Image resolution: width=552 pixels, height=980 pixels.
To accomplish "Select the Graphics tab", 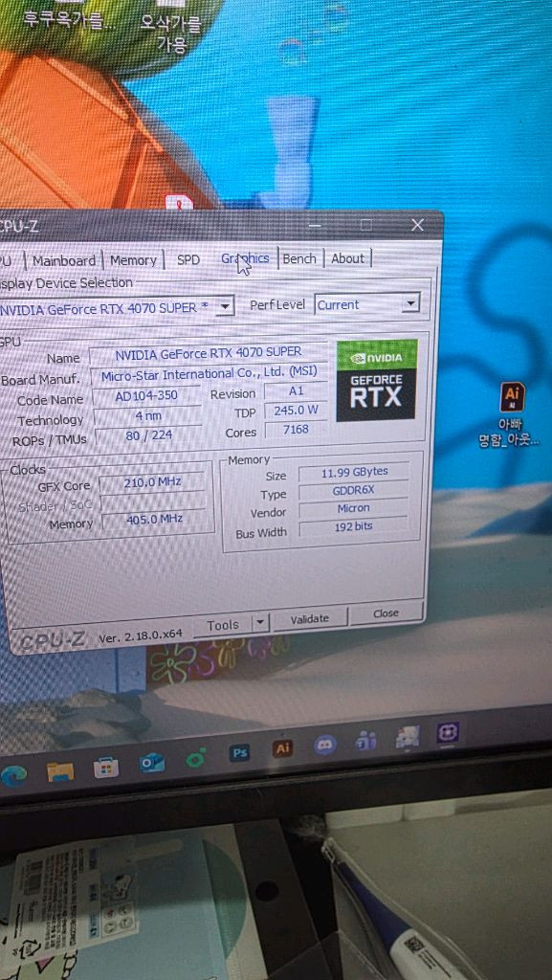I will pos(245,258).
